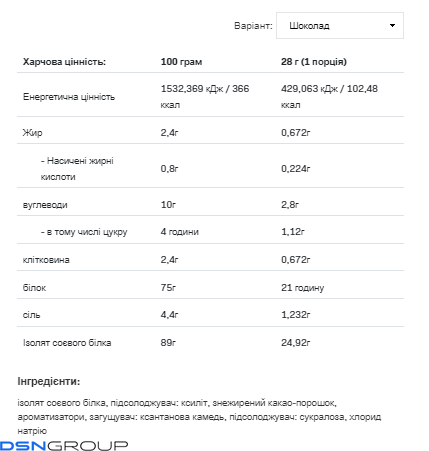Viewport: 429px width, 451px height.
Task: Click the 24,92г per-portion value
Action: [295, 343]
